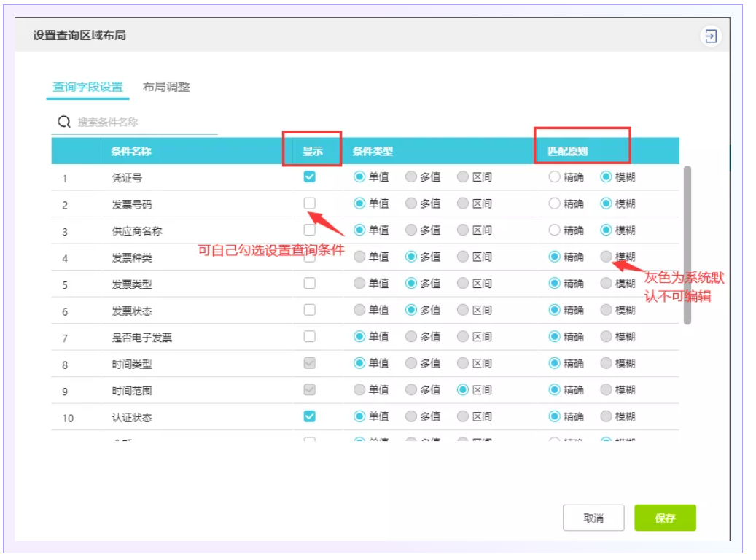The image size is (756, 560).
Task: Click the vertical scrollbar of the table
Action: tap(687, 244)
